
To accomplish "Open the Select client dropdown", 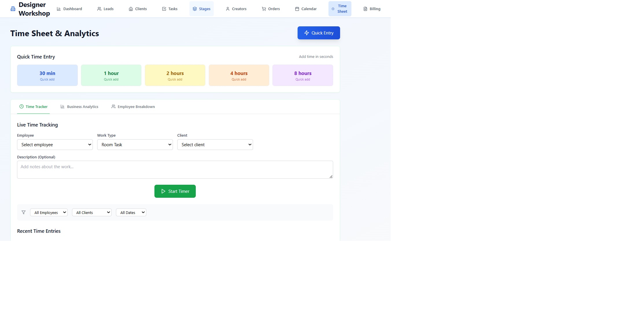I will point(215,145).
